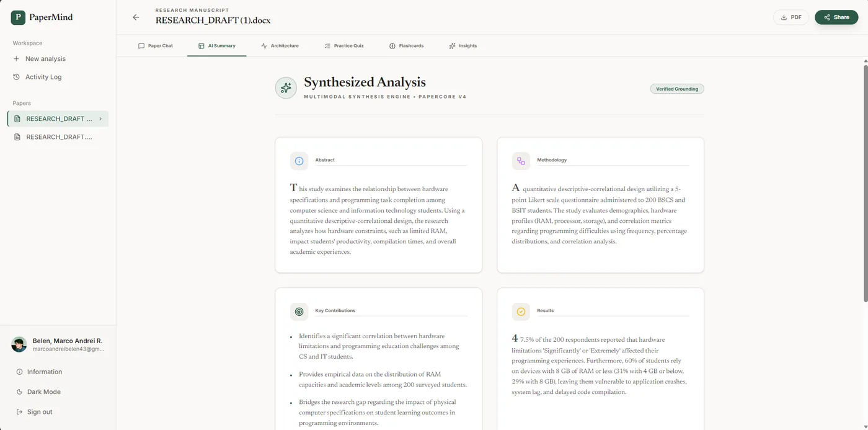
Task: Click the Paper Chat speech bubble icon
Action: 141,46
